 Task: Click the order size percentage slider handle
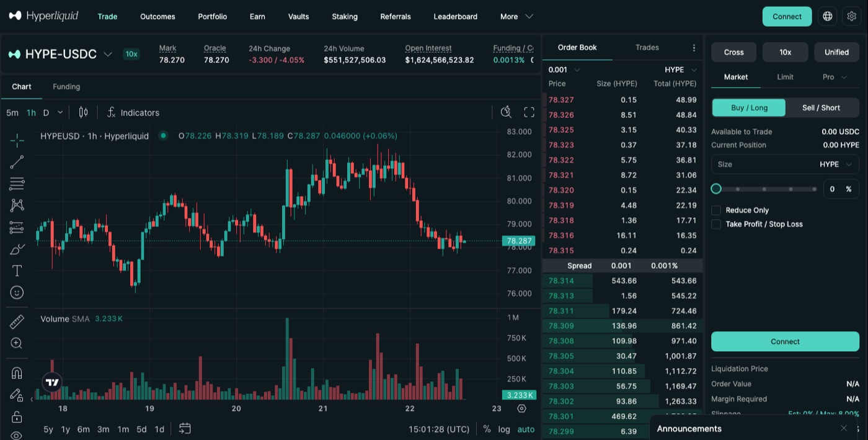point(716,189)
